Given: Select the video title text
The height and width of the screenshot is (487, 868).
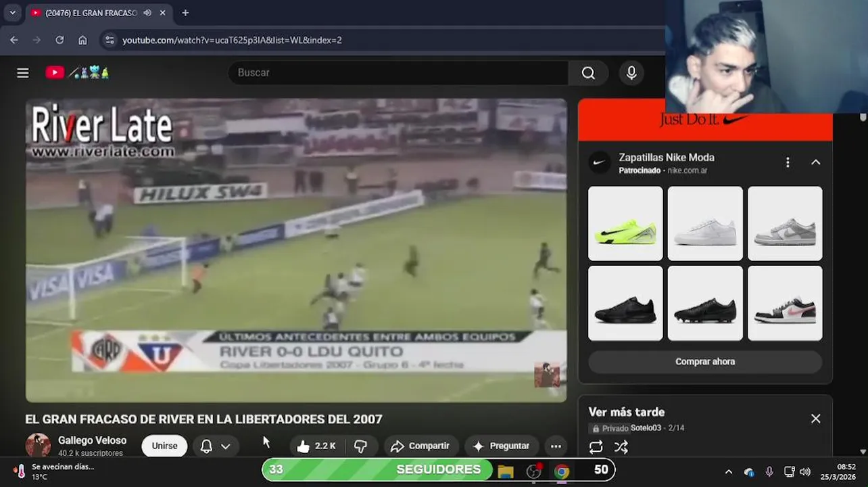Looking at the screenshot, I should point(203,419).
